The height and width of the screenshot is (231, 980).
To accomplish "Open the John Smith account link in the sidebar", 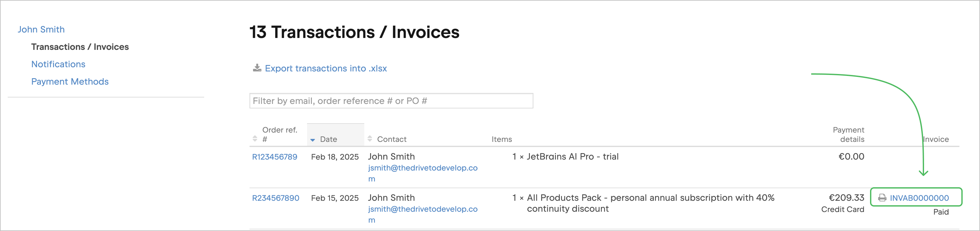I will tap(41, 30).
